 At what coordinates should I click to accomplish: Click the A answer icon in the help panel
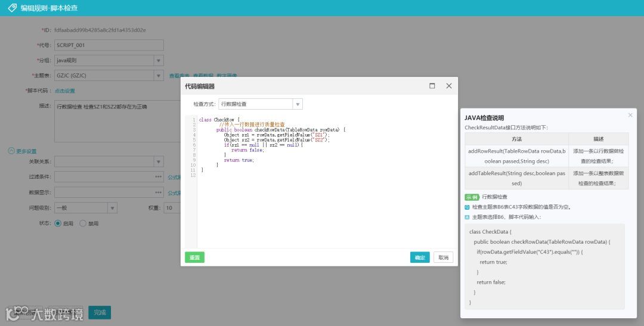tap(467, 217)
